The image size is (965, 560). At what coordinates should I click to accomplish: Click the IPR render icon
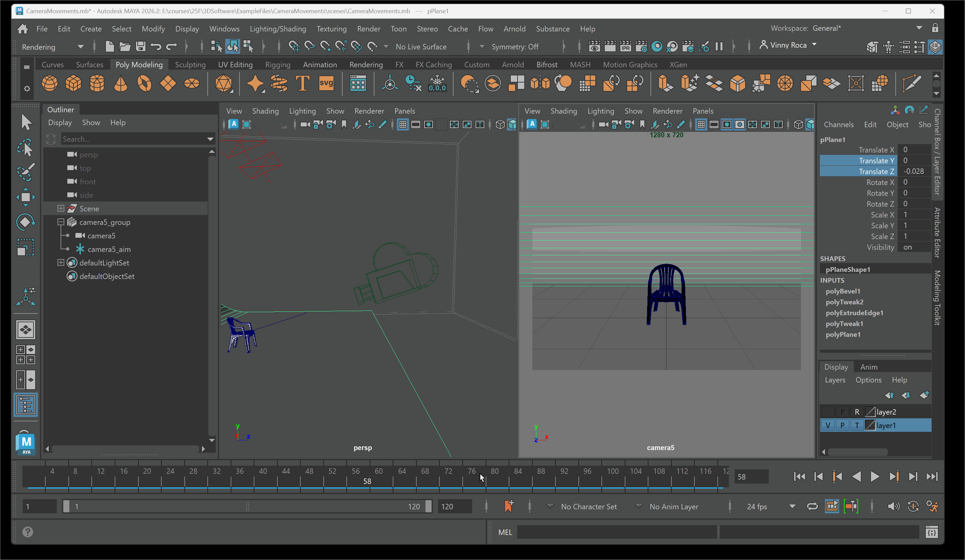coord(625,47)
